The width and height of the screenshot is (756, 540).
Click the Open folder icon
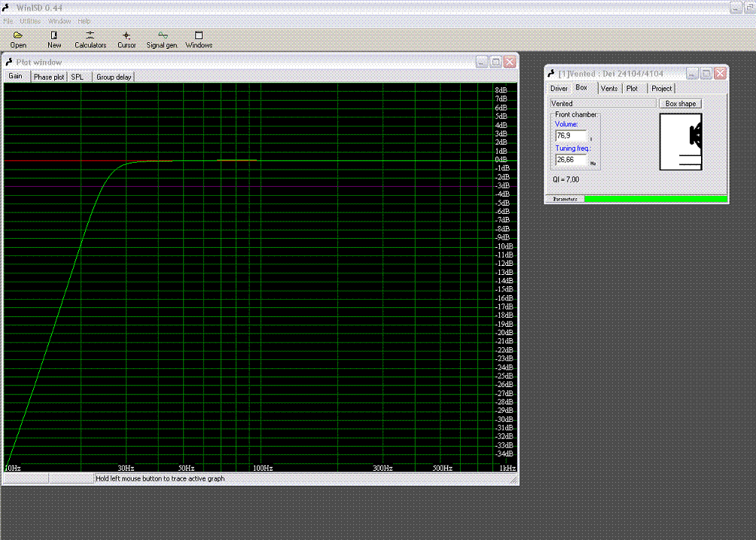[18, 35]
